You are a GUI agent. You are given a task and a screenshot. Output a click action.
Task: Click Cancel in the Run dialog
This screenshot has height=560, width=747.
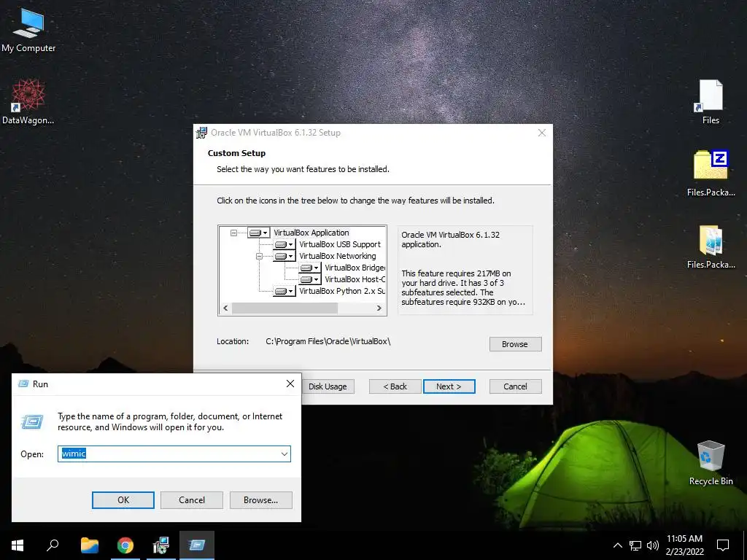(192, 500)
